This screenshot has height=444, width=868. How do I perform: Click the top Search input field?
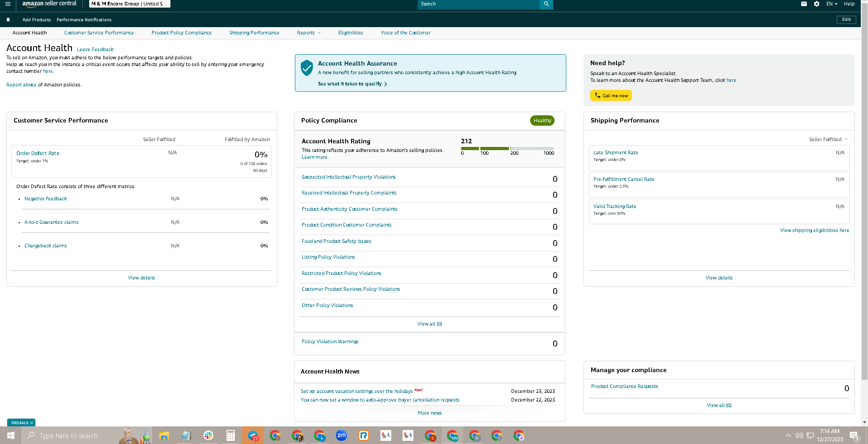(479, 4)
